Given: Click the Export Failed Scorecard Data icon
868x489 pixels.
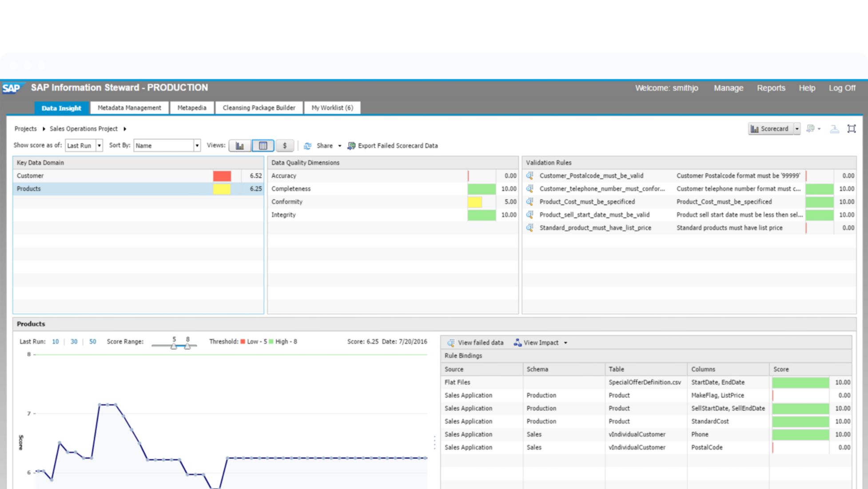Looking at the screenshot, I should click(x=351, y=146).
